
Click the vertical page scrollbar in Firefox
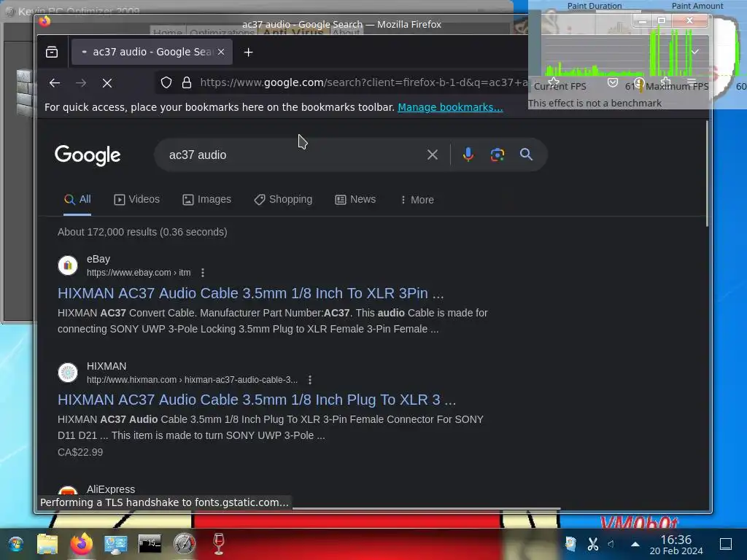(708, 174)
